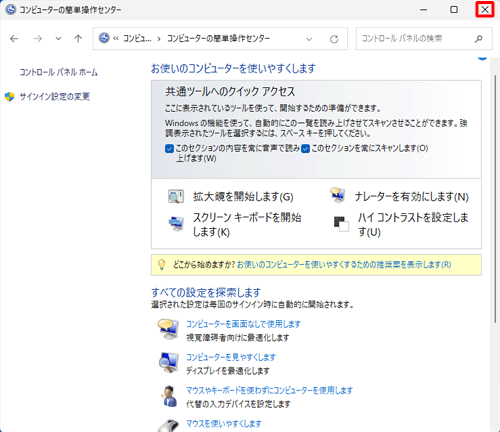Click the コントロール パネルの検索 search box

point(424,39)
